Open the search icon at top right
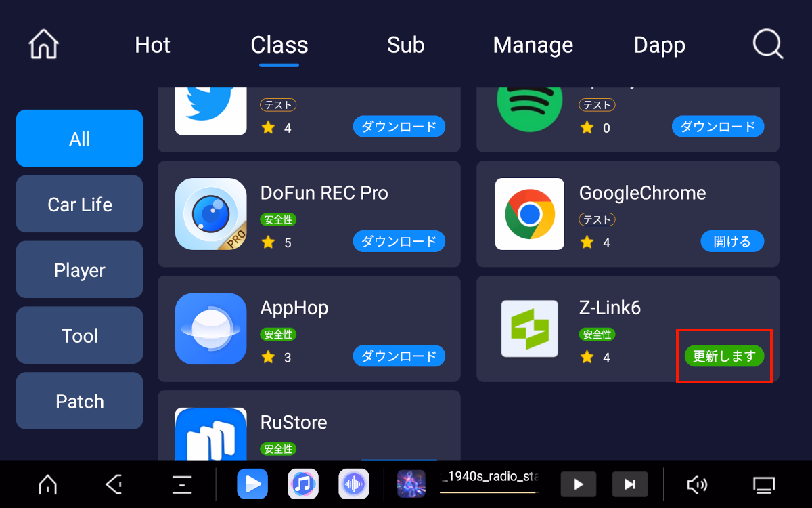 click(x=767, y=44)
